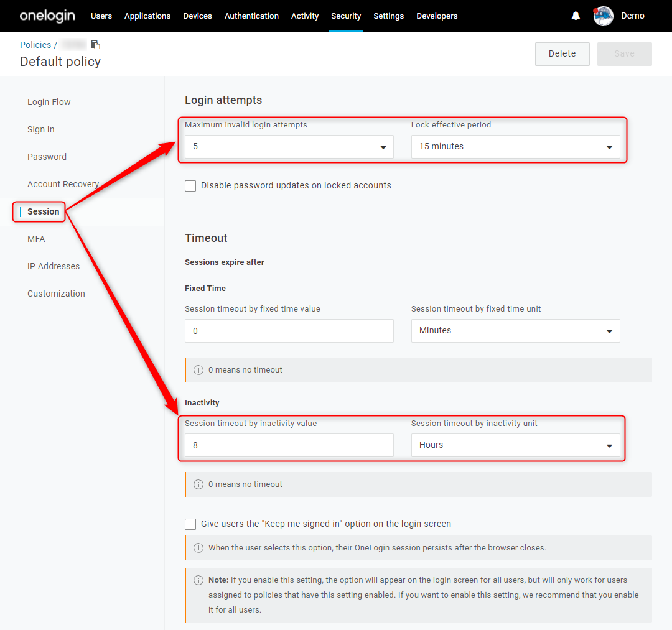
Task: Click the Timeout section heading
Action: pyautogui.click(x=206, y=238)
